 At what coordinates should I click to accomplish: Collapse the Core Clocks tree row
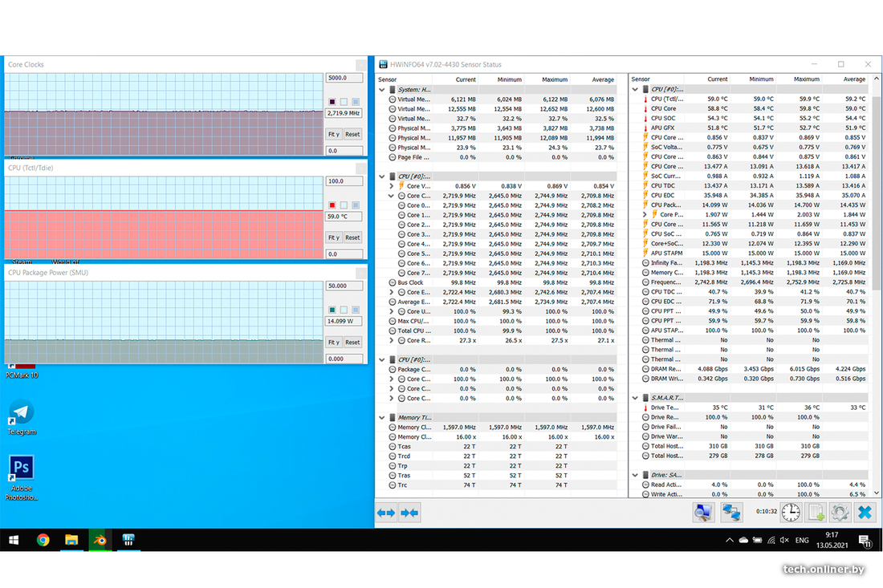point(392,196)
